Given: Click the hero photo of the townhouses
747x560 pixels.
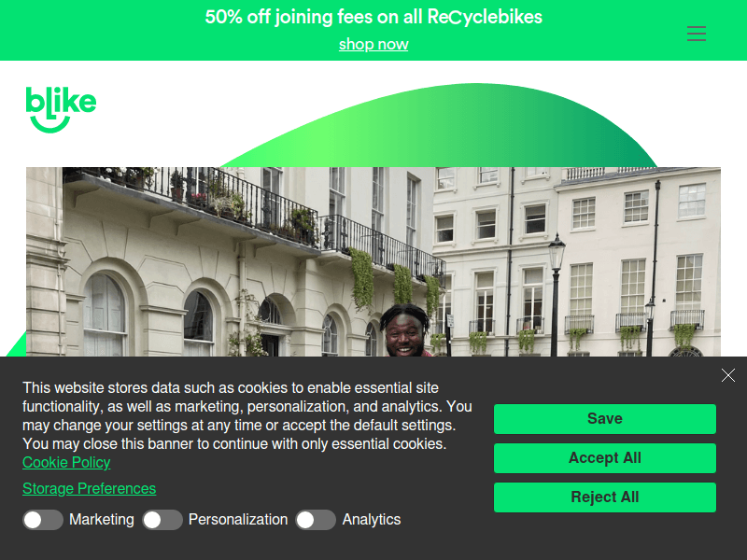Looking at the screenshot, I should pos(373,261).
